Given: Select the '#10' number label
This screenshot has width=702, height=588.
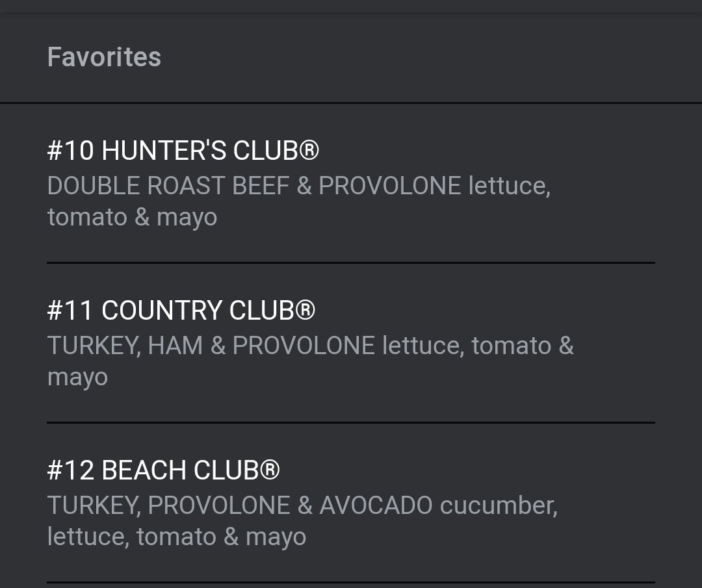Looking at the screenshot, I should [71, 150].
